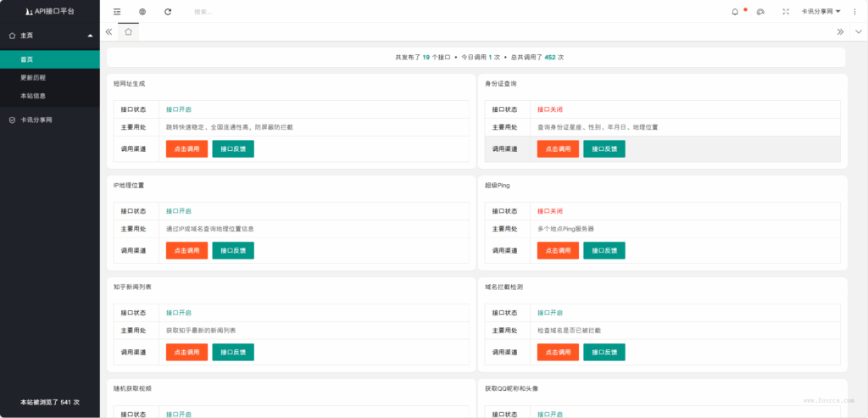Click the 随机获取视频 card title

[x=132, y=388]
